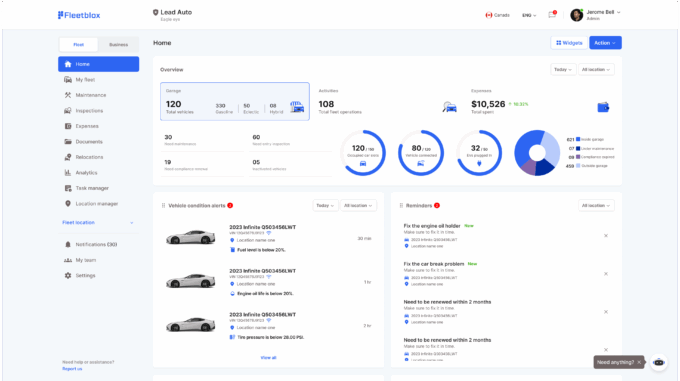Click the Vehicle connected progress ring
Screen dimensions: 680x381
coord(421,153)
